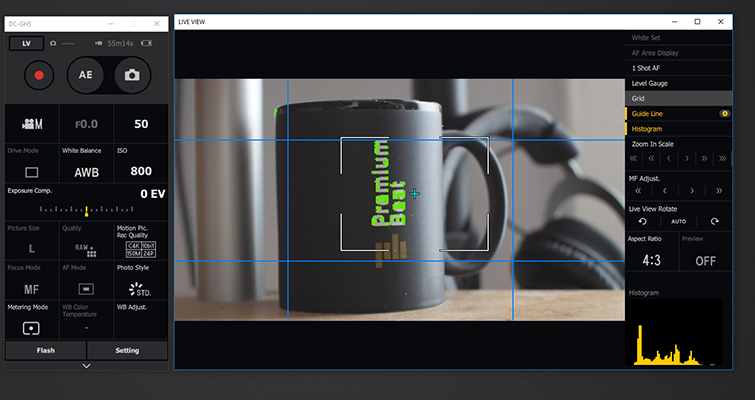
Task: Expand the panel with bottom chevron
Action: [86, 366]
